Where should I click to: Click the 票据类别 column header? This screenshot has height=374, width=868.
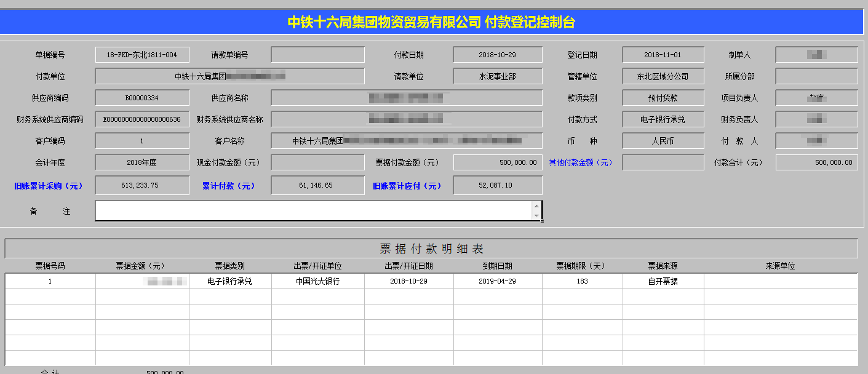pyautogui.click(x=229, y=266)
